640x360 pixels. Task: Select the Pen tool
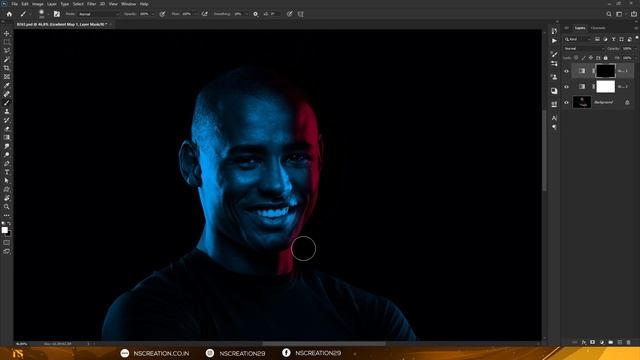7,163
